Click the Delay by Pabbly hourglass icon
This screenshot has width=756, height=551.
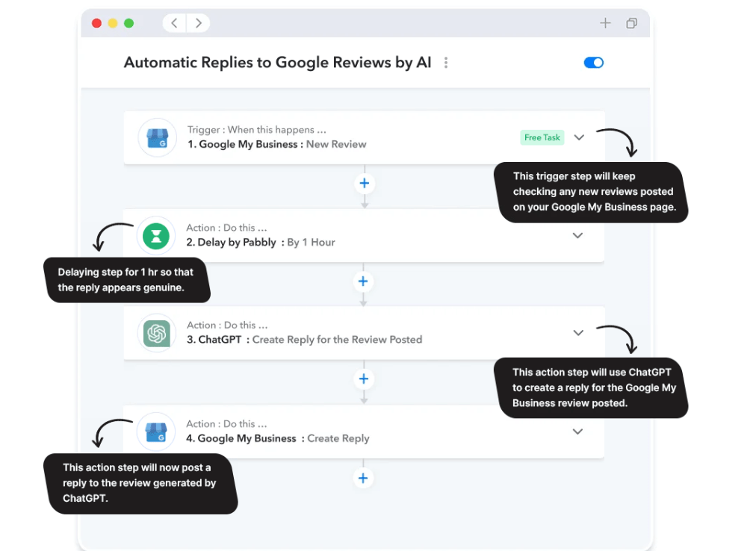pyautogui.click(x=155, y=236)
